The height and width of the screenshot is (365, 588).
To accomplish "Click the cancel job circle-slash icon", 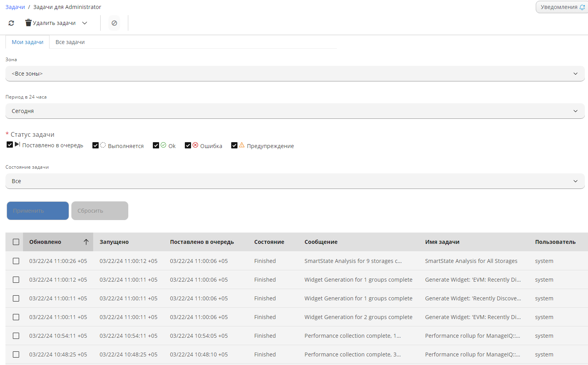I will coord(114,23).
